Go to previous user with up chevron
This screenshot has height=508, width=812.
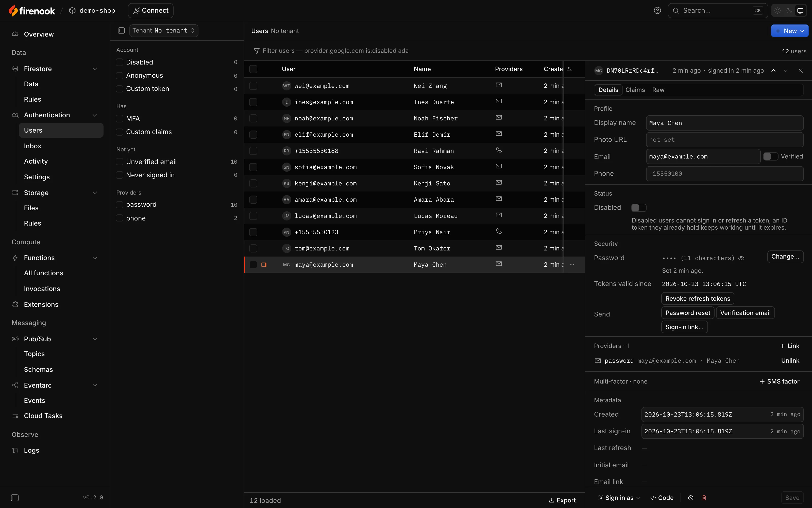click(x=773, y=71)
